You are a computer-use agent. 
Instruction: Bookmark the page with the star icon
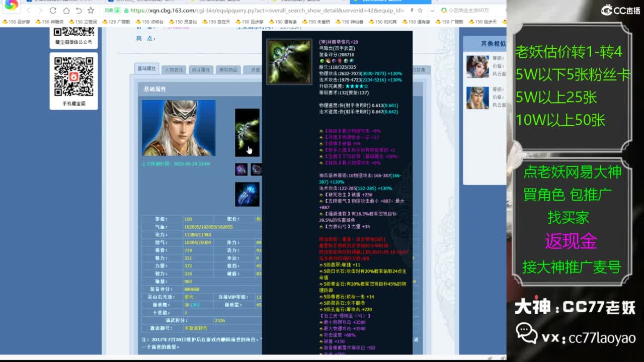(x=91, y=10)
